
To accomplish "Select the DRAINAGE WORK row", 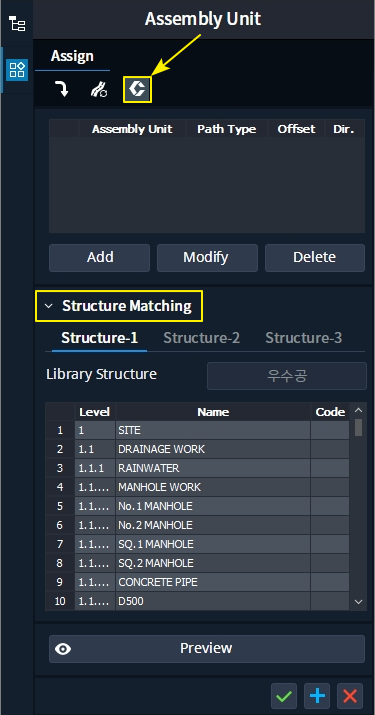I will click(198, 449).
